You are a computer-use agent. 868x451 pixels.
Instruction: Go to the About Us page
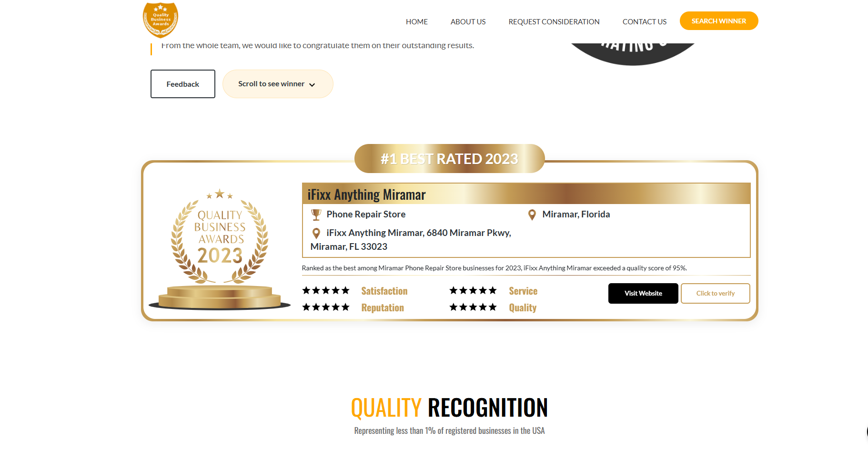(468, 22)
